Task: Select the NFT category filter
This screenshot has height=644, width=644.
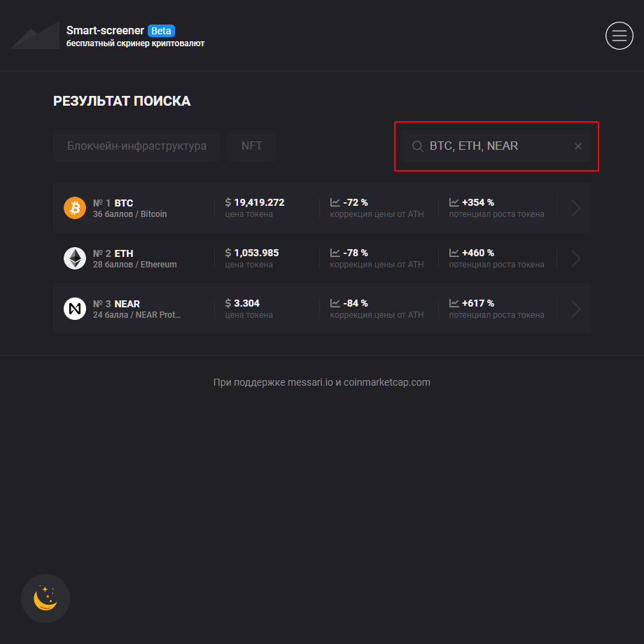Action: (x=251, y=146)
